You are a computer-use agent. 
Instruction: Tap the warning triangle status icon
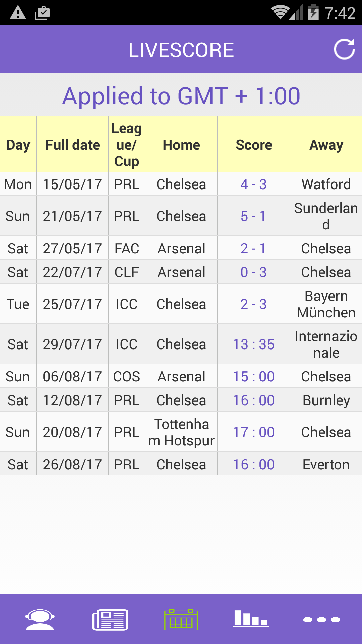click(18, 13)
